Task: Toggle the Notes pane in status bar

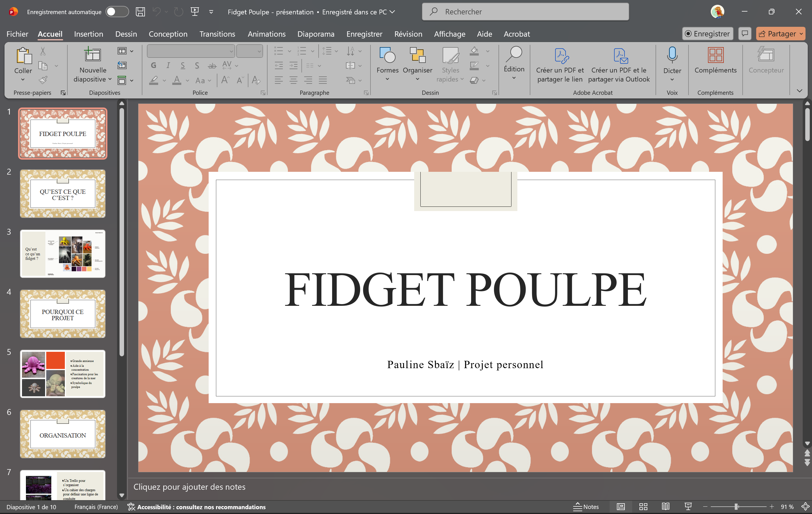Action: click(x=586, y=507)
